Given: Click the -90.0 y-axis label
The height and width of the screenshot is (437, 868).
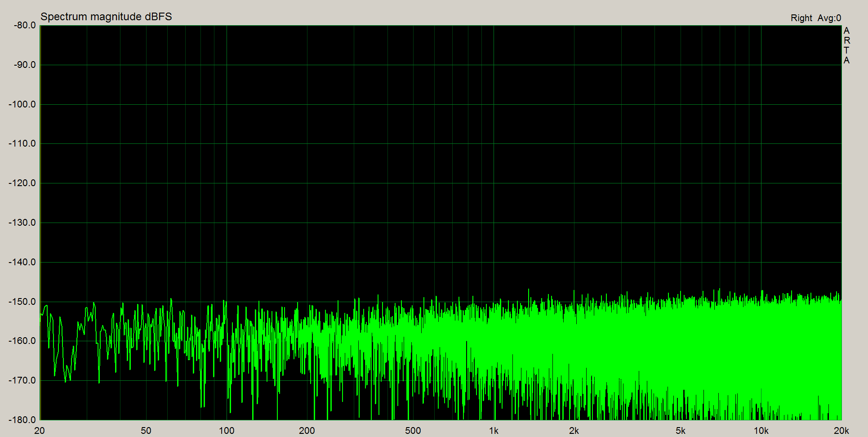Looking at the screenshot, I should tap(25, 65).
